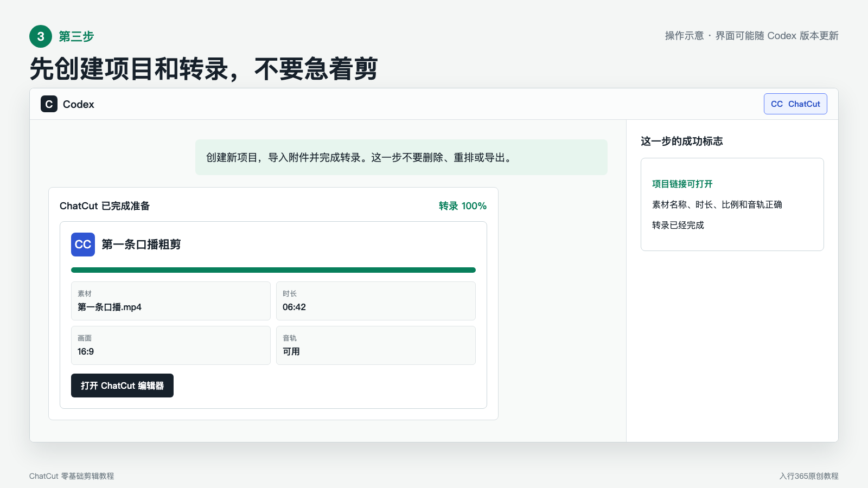The image size is (868, 488).
Task: Click the blue CC project icon
Action: (83, 245)
